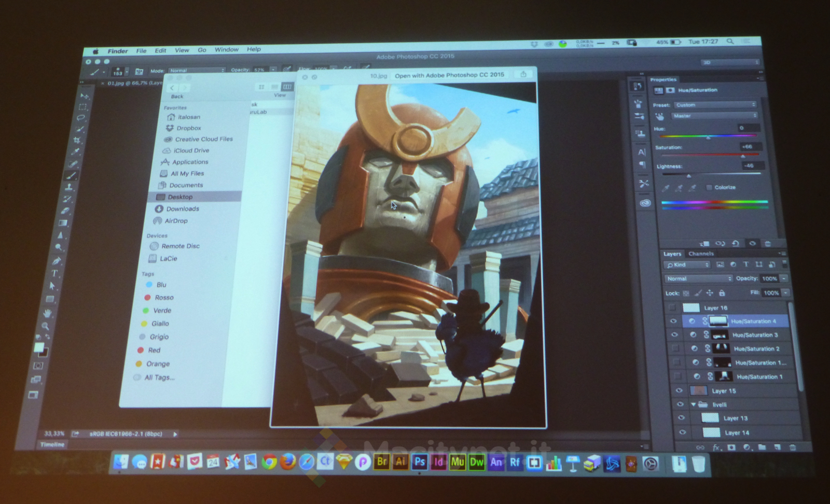Adjust the Lightness slider handle
The width and height of the screenshot is (830, 504).
pos(689,176)
